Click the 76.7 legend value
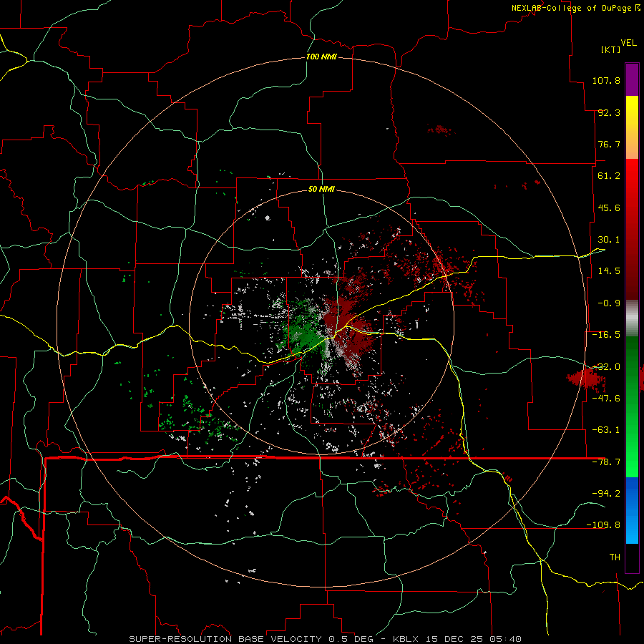The image size is (644, 644). (609, 144)
